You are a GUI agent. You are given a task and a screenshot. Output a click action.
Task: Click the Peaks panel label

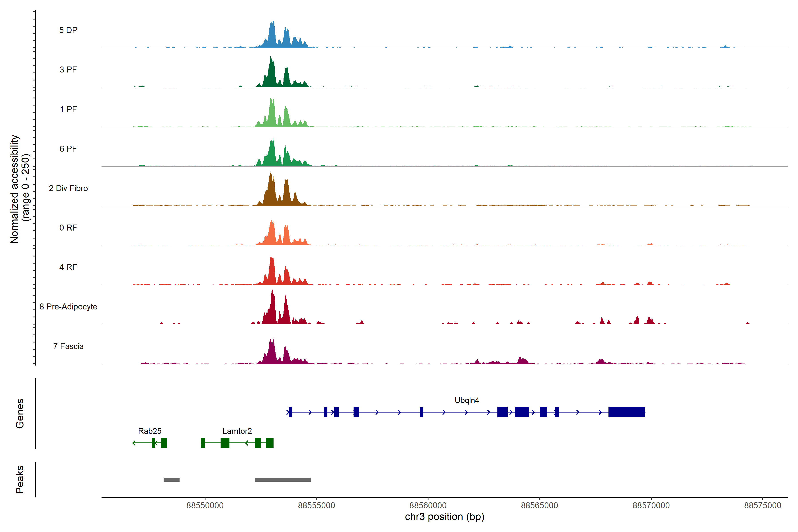coord(20,479)
